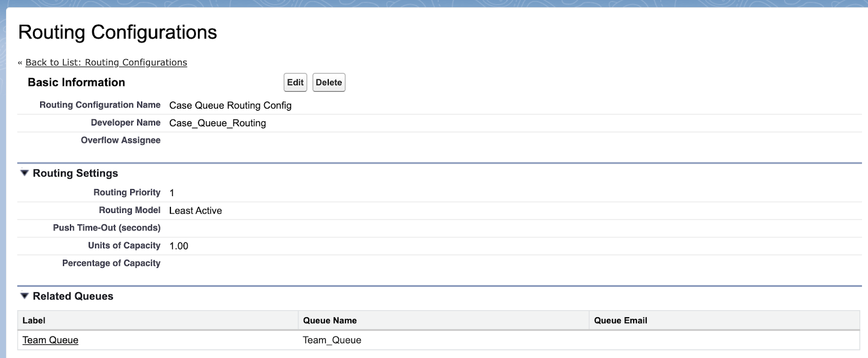This screenshot has height=358, width=868.
Task: Click the Percentage of Capacity label
Action: (x=111, y=263)
